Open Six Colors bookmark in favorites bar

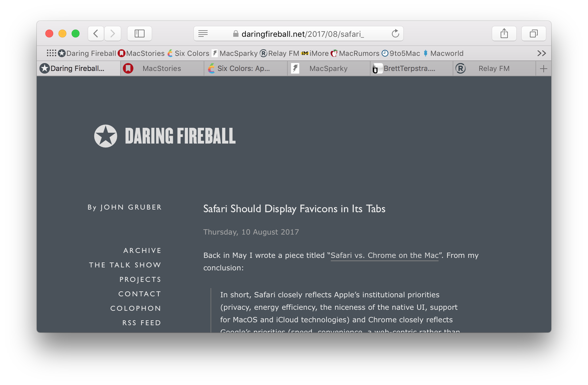[188, 53]
